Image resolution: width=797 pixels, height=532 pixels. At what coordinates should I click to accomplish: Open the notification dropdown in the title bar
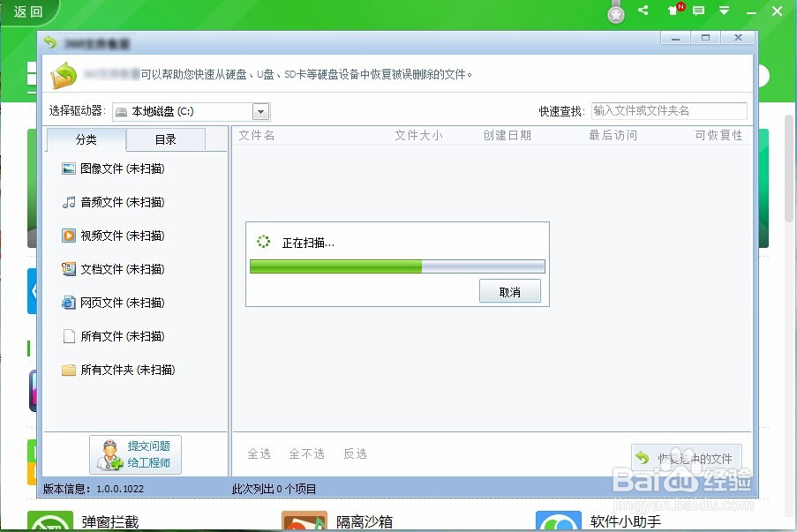pyautogui.click(x=725, y=11)
